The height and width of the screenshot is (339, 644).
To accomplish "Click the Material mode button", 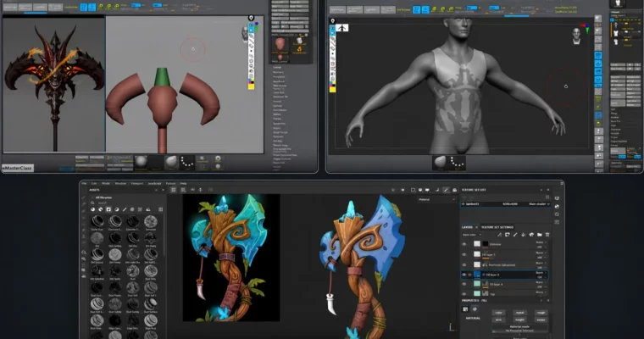I will pyautogui.click(x=519, y=328).
